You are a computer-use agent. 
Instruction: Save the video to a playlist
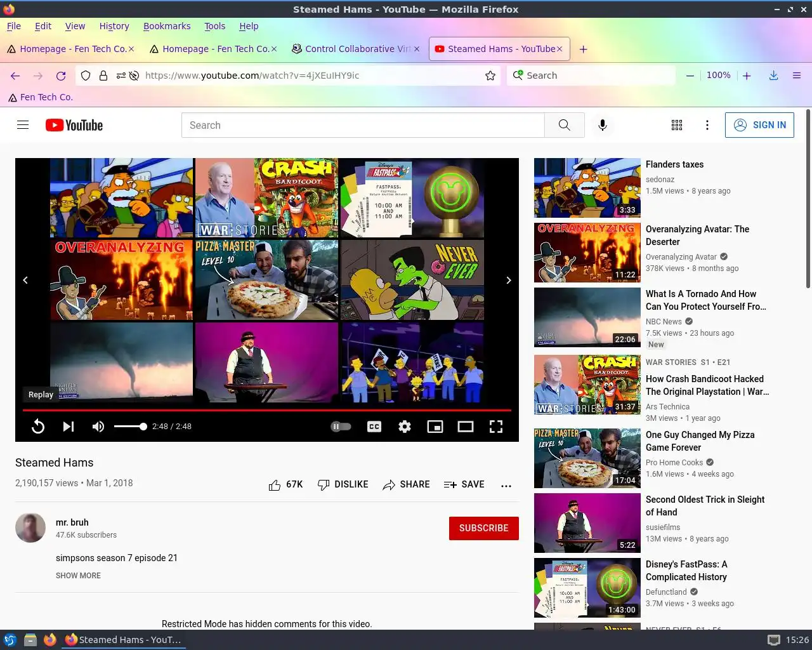pos(464,484)
